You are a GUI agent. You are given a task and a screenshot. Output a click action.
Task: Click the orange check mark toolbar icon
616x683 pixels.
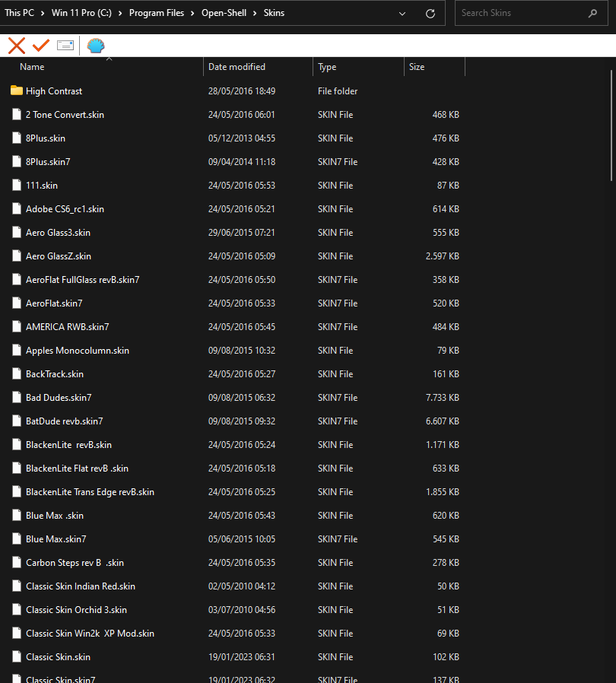coord(41,45)
